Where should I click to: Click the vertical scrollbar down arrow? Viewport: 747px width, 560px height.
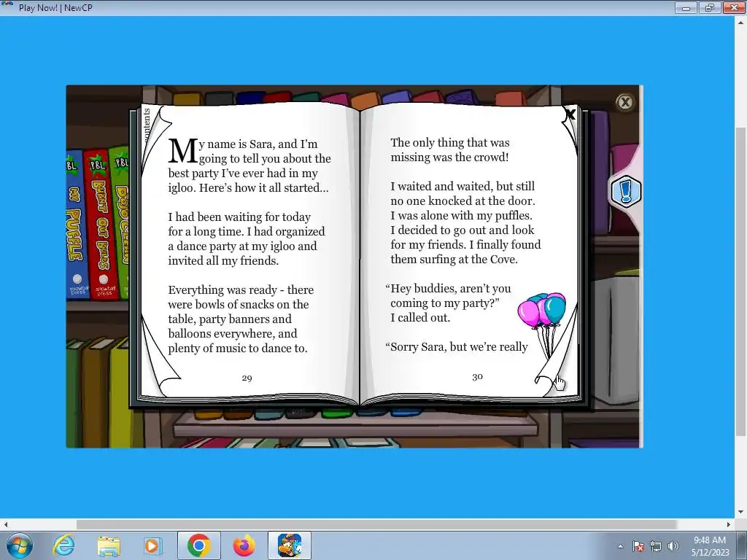click(741, 513)
